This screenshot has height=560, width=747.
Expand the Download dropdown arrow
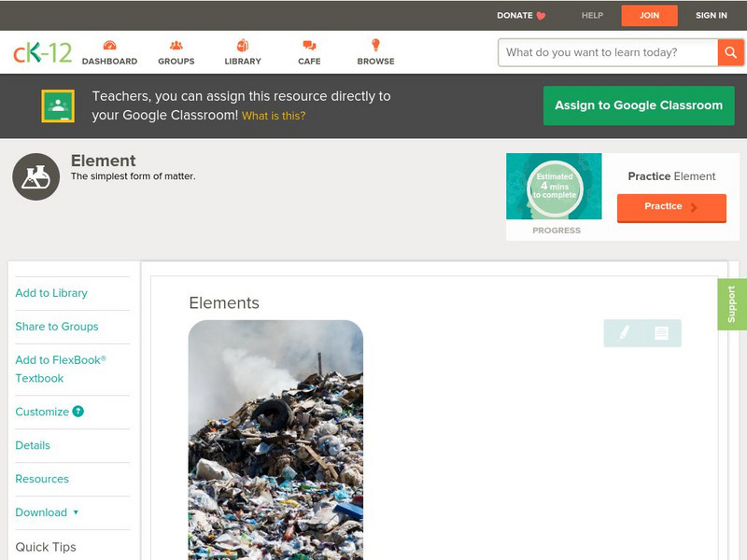coord(76,512)
